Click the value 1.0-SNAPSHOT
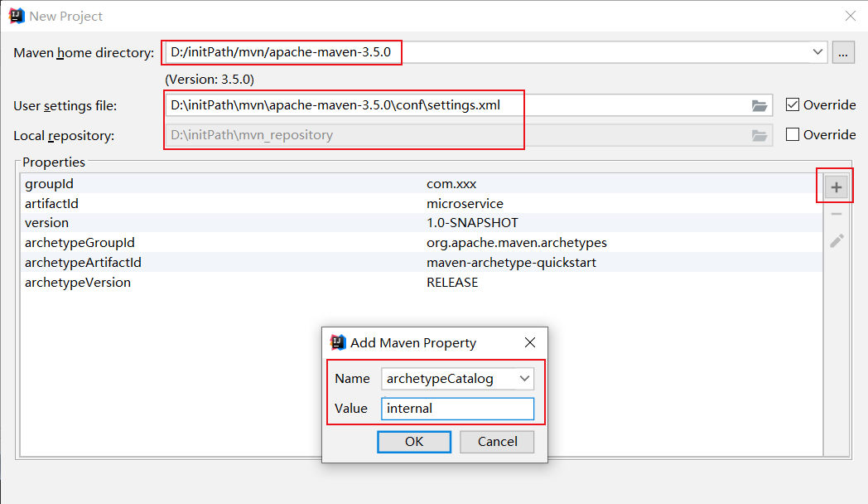868x504 pixels. 472,223
